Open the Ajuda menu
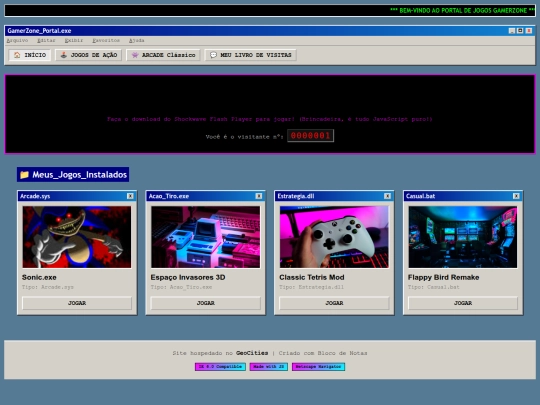This screenshot has height=405, width=540. (137, 41)
